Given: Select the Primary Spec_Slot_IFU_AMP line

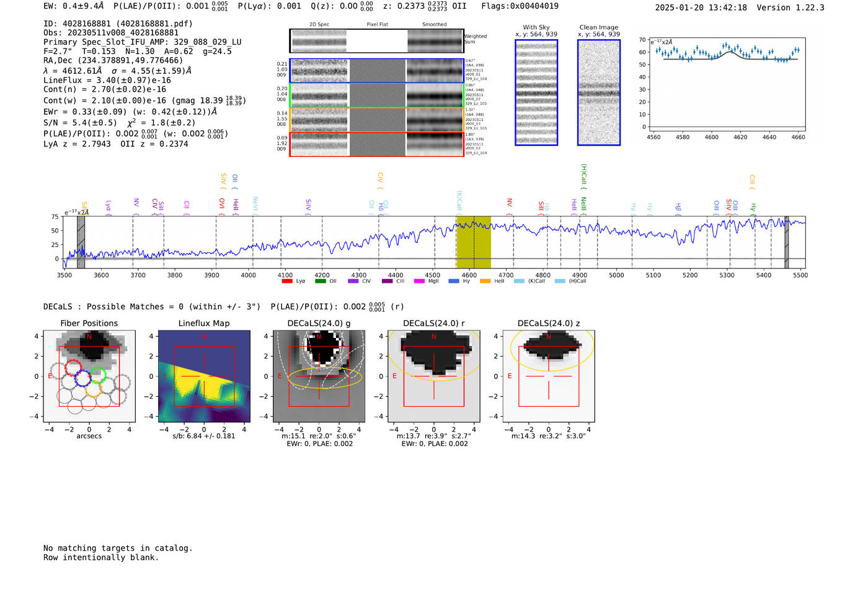Looking at the screenshot, I should tap(143, 42).
